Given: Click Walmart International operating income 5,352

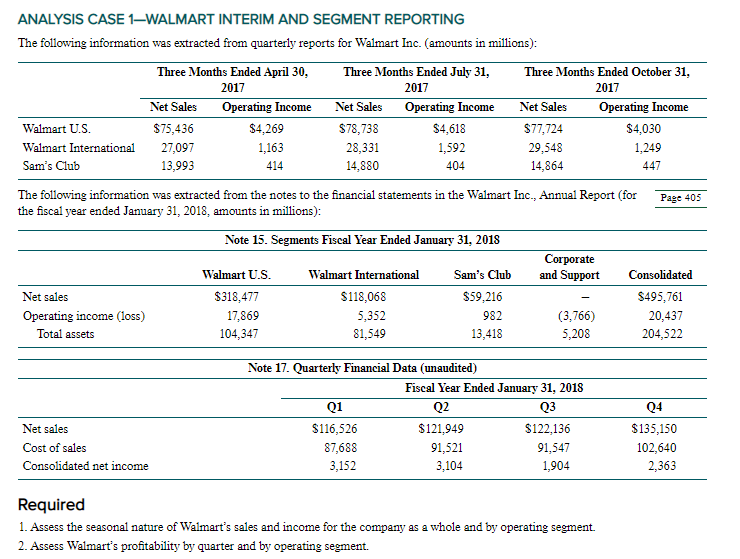Looking at the screenshot, I should tap(371, 316).
